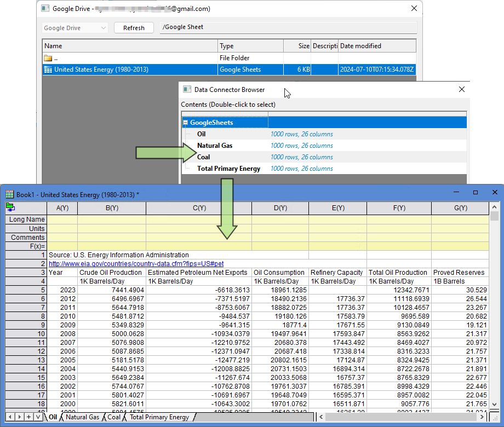Click the down arrow of Book1's vertical scrollbar
The image size is (504, 427).
(494, 405)
